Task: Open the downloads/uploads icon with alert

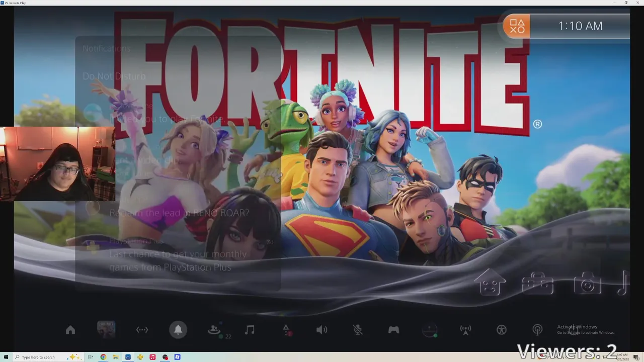Action: pyautogui.click(x=286, y=330)
